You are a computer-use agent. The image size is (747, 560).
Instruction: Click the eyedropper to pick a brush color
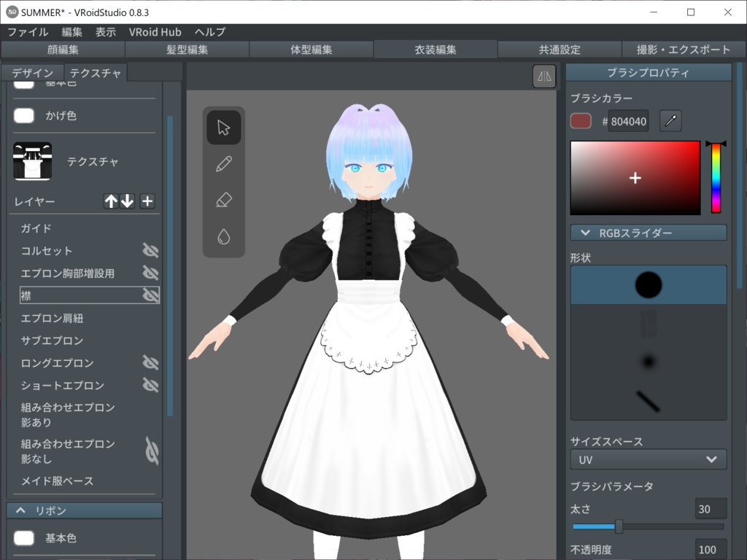[670, 121]
